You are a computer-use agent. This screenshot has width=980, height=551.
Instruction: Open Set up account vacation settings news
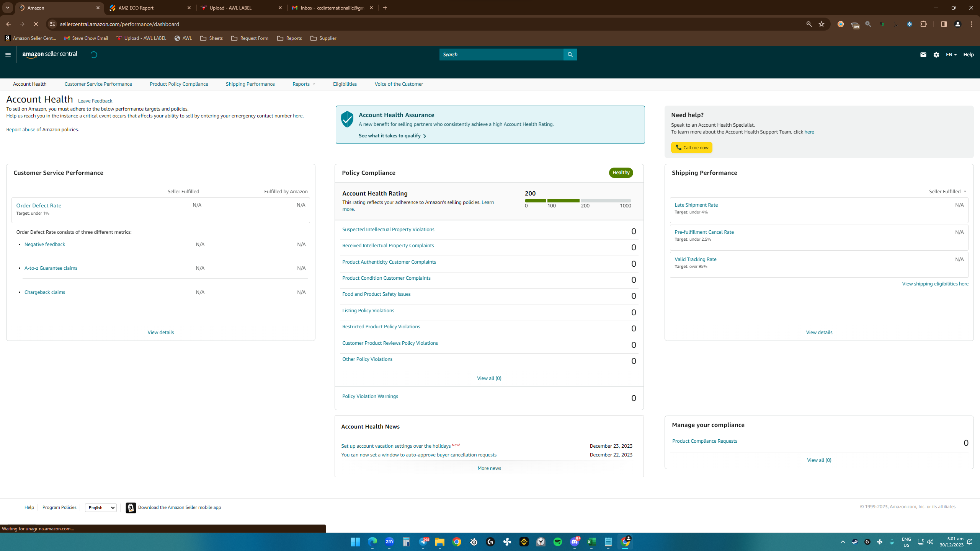[x=396, y=446]
